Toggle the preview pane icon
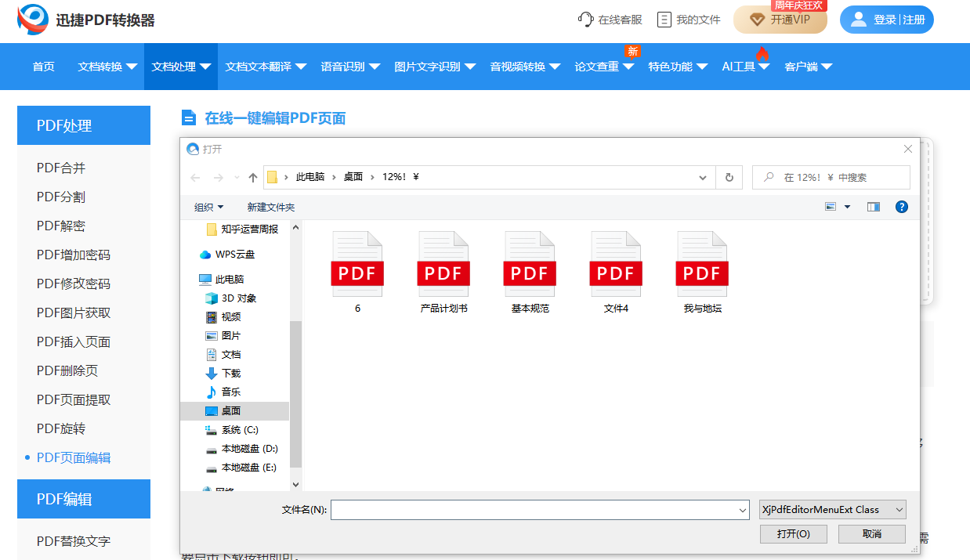 point(874,207)
